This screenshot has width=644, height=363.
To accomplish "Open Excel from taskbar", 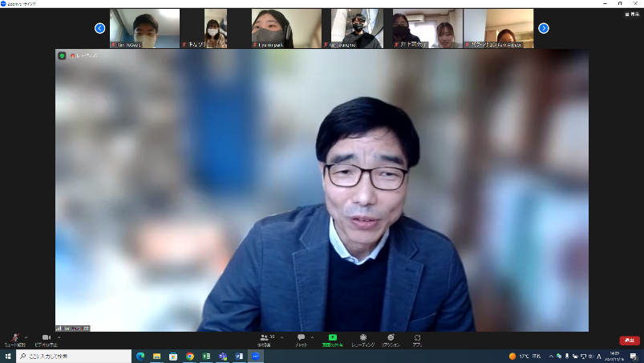I will coord(206,356).
